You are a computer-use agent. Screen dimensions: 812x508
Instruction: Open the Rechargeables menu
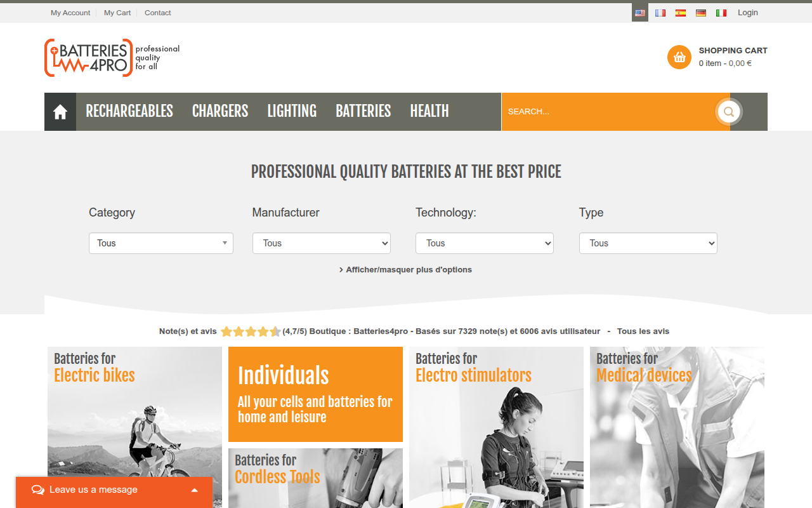(129, 111)
